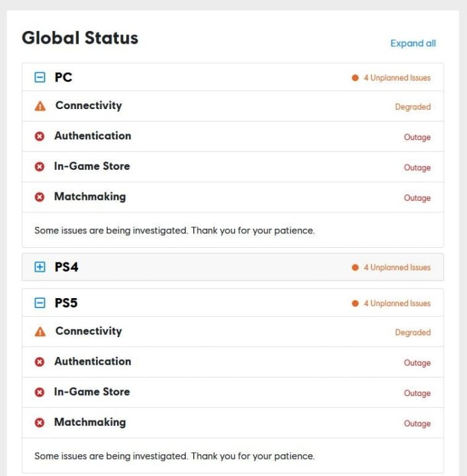Collapse the PS5 platform section
The image size is (467, 476).
tap(40, 303)
